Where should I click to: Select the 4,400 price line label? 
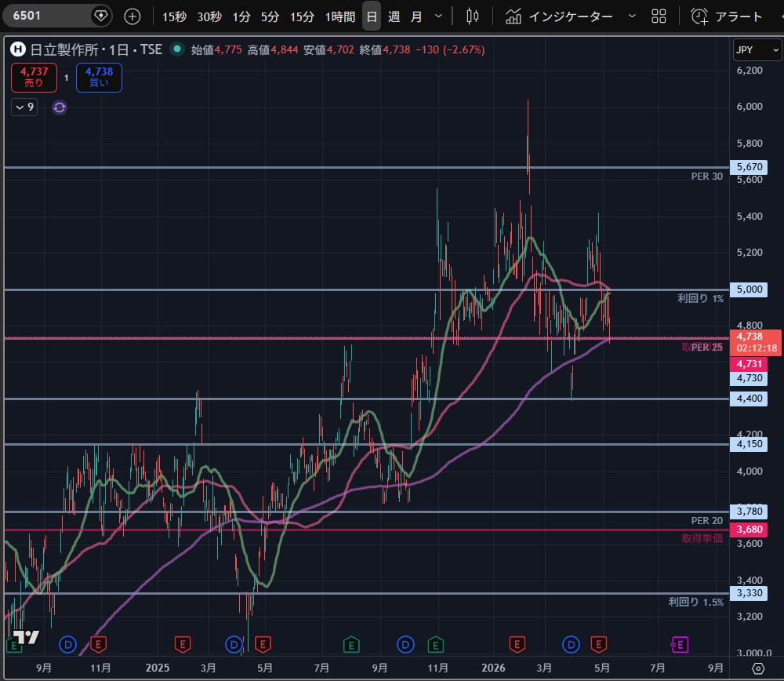[749, 399]
